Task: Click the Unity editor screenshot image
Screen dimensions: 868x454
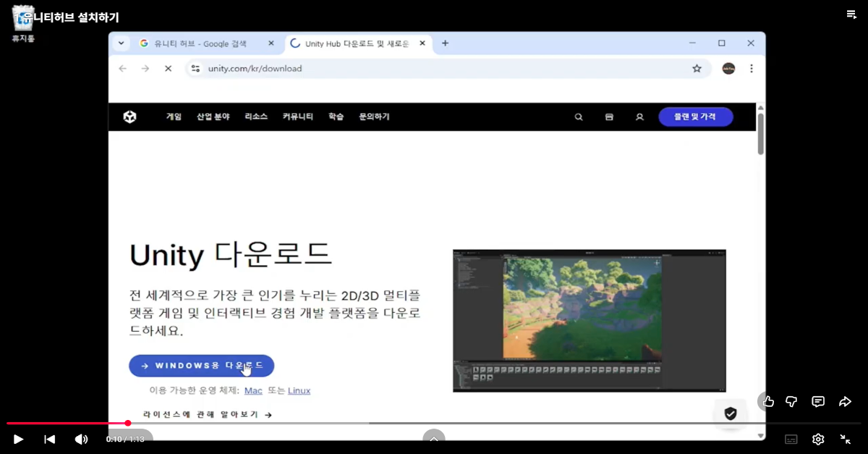Action: (x=590, y=321)
